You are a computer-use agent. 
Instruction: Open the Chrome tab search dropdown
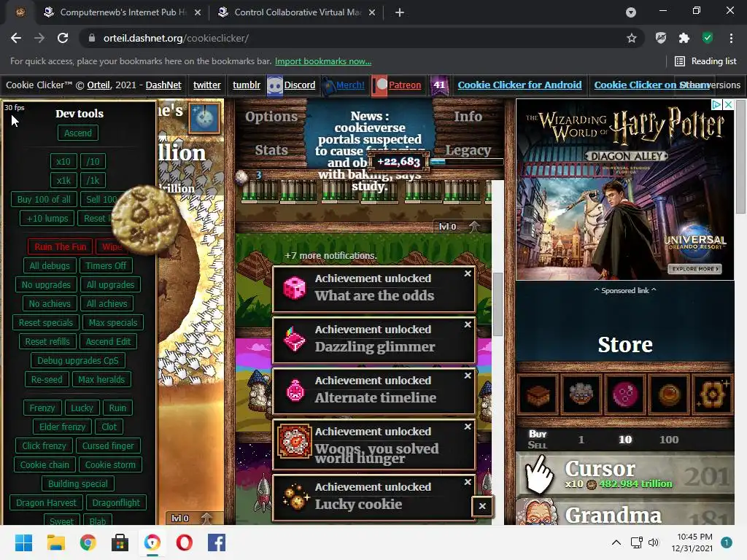pyautogui.click(x=631, y=12)
